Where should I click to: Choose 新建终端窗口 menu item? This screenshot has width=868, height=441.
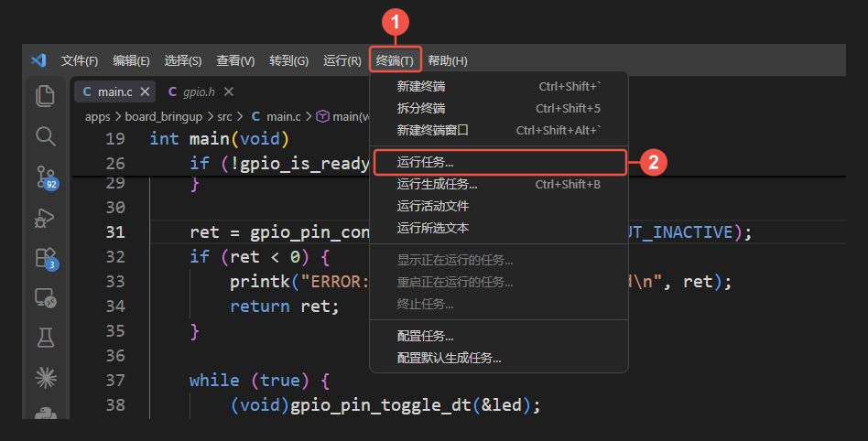pyautogui.click(x=499, y=130)
